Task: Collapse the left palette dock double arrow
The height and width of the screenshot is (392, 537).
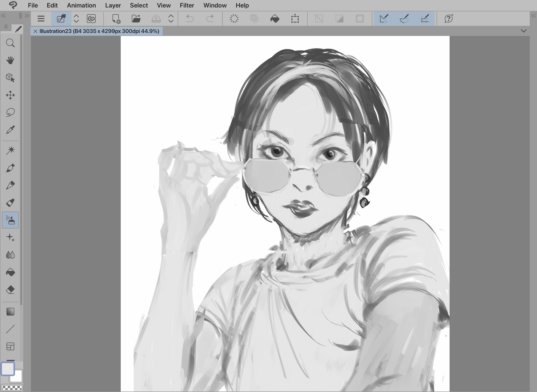Action: point(3,16)
